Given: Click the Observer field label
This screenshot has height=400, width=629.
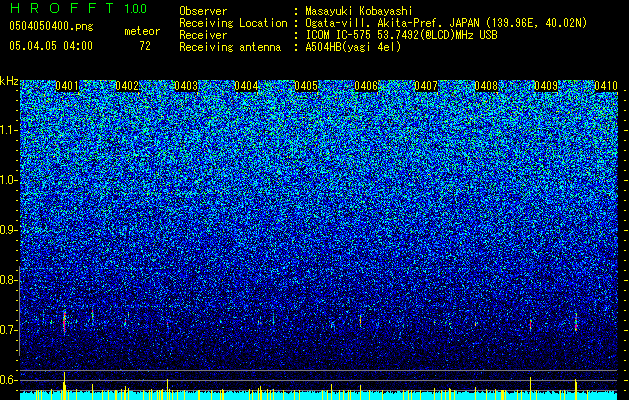Looking at the screenshot, I should click(203, 11).
